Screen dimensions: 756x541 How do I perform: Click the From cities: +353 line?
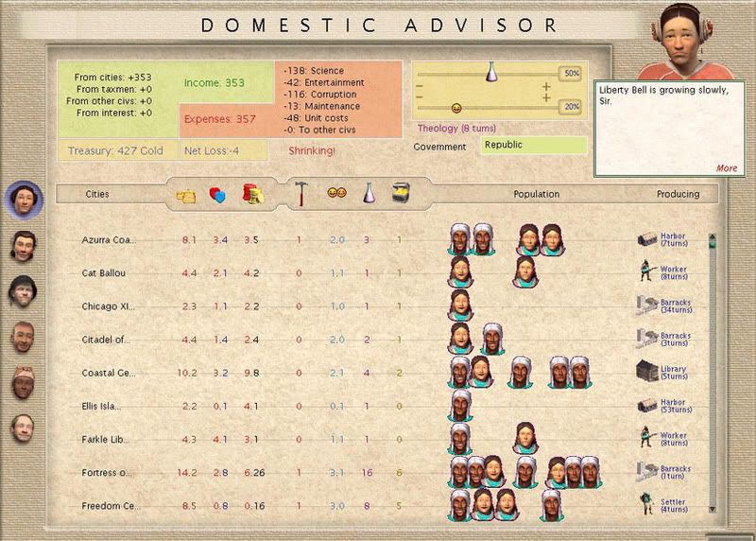[112, 78]
